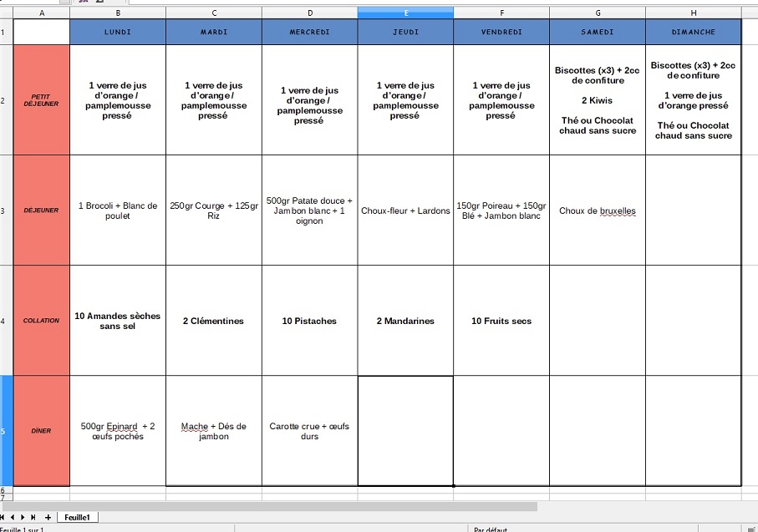Select the SAMEDI header cell
The image size is (758, 532).
click(x=598, y=32)
